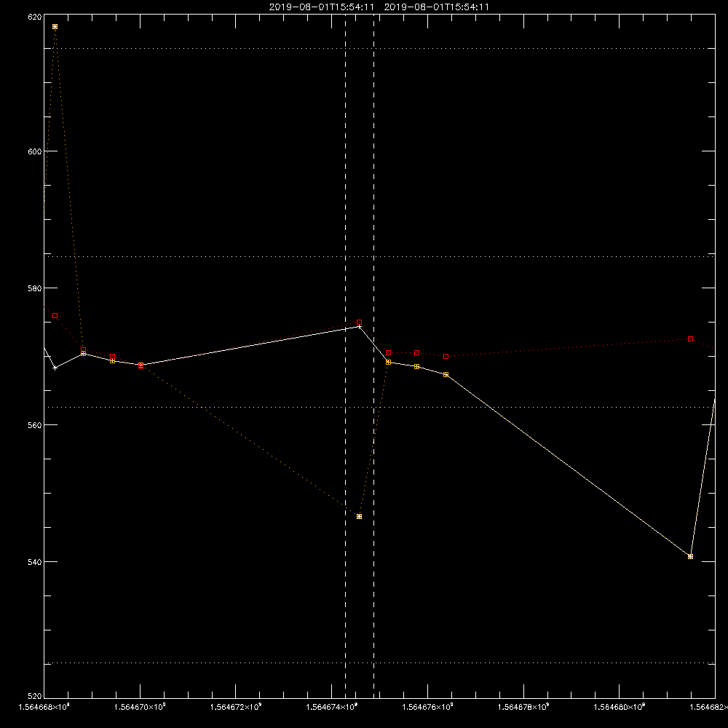Click the left vertical dashed cursor line
The image size is (728, 728).
[x=345, y=355]
